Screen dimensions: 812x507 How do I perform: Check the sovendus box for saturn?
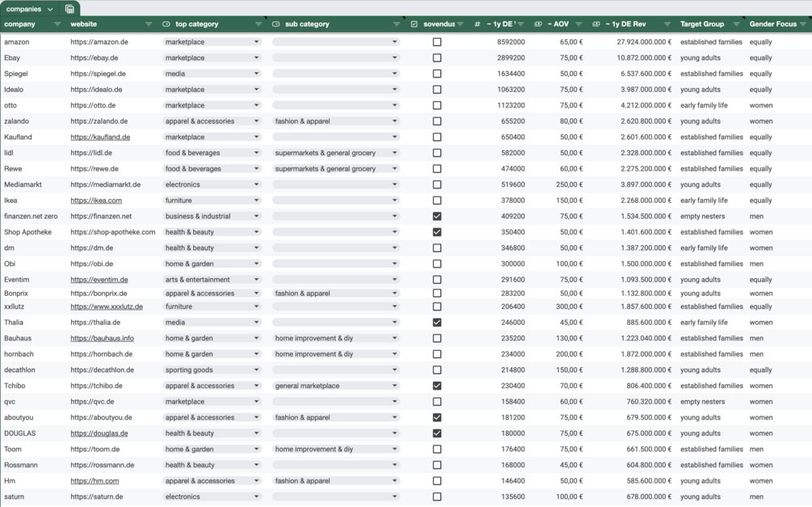437,496
